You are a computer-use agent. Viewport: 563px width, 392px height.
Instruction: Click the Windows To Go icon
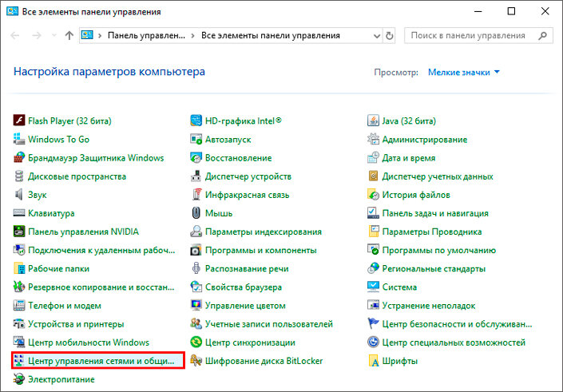click(18, 139)
